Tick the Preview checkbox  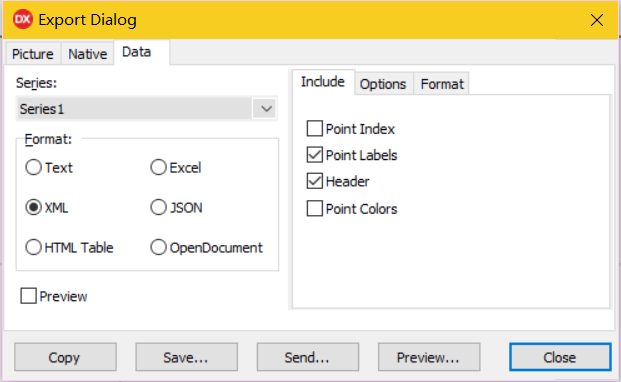29,296
